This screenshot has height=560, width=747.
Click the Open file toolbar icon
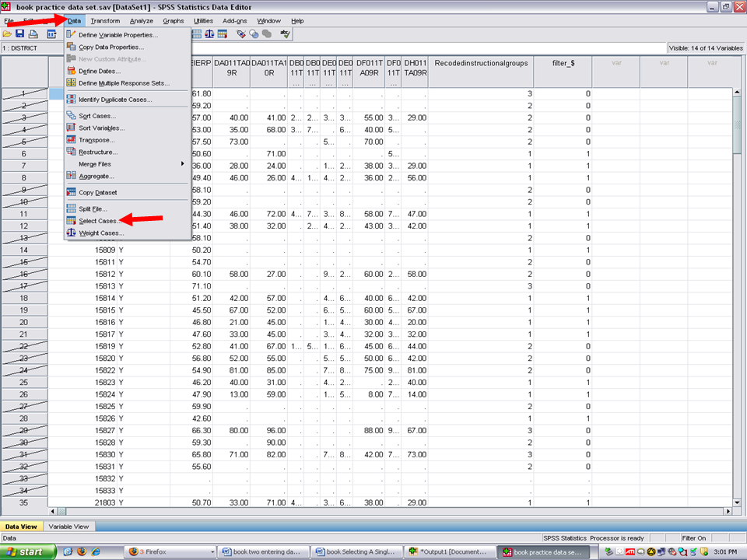tap(7, 34)
